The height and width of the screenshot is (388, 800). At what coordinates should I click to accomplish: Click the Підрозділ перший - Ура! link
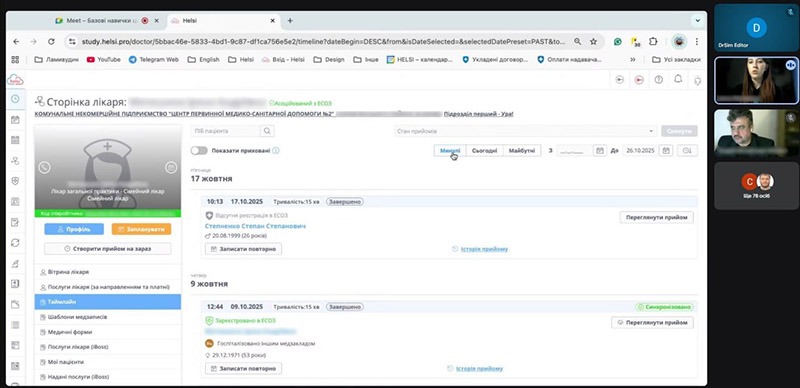(479, 114)
